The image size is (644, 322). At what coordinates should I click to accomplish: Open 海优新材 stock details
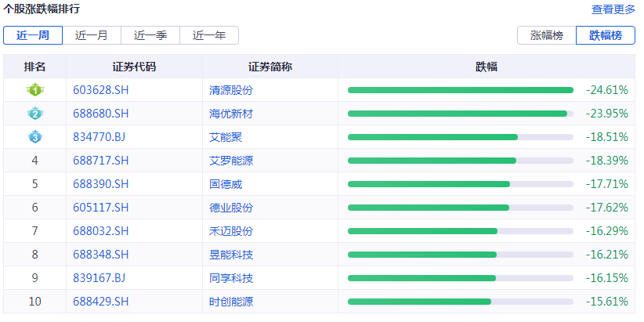pyautogui.click(x=231, y=114)
